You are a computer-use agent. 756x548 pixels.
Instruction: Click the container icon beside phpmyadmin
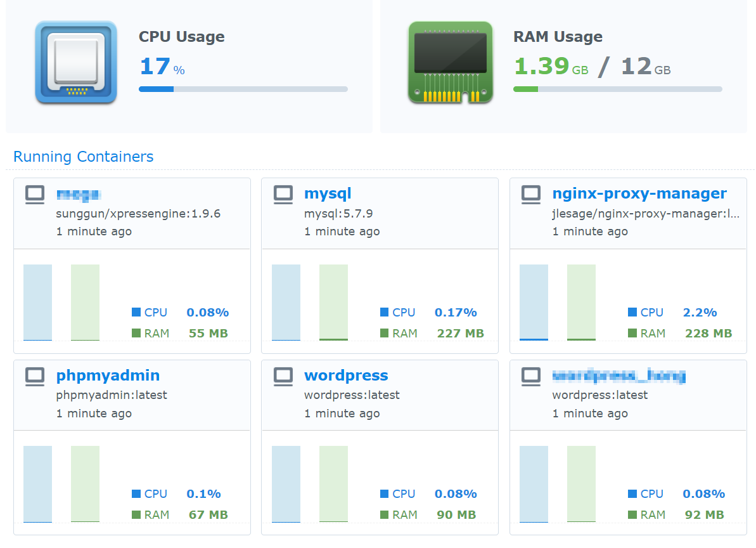pos(35,377)
